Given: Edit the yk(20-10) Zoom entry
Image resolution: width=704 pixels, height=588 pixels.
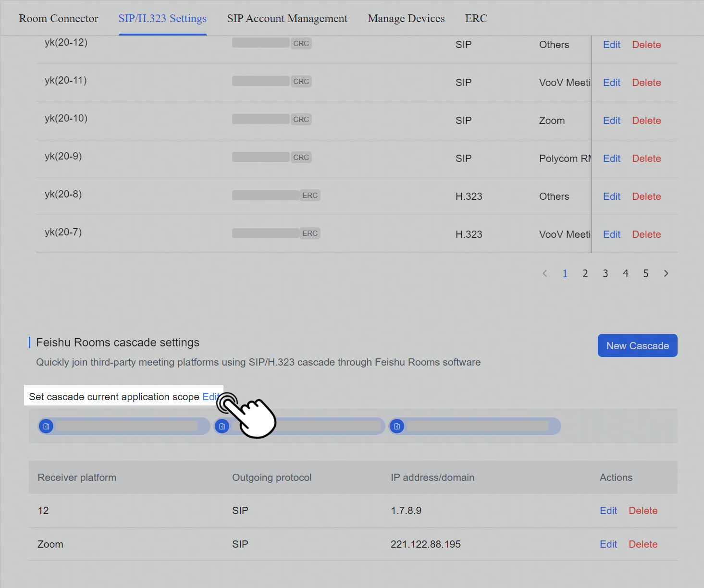Looking at the screenshot, I should (x=612, y=121).
